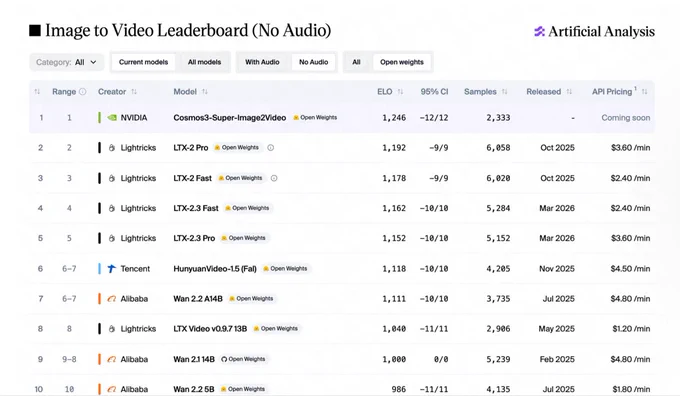Screen dimensions: 680x396
Task: Click the ELO value 1,192
Action: (394, 148)
